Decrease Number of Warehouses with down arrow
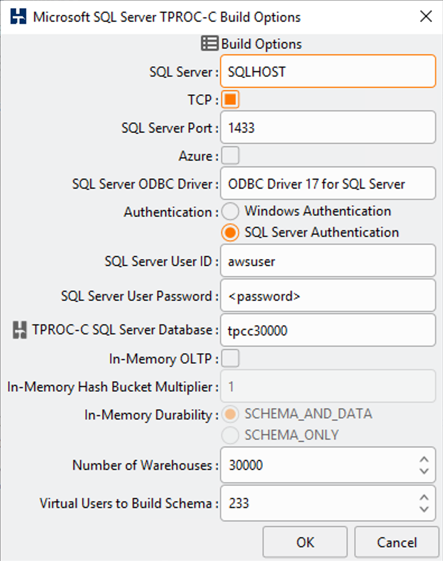The image size is (443, 561). [424, 471]
